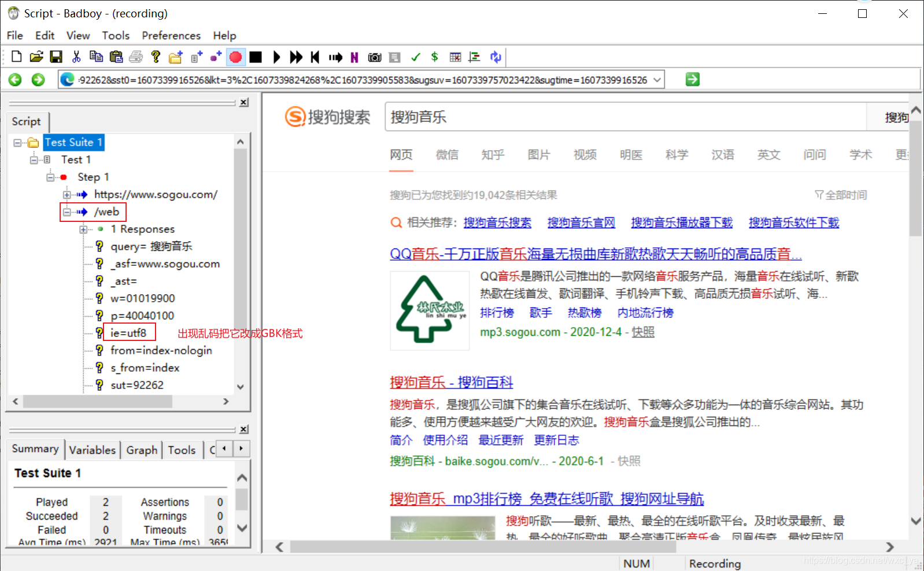The width and height of the screenshot is (924, 571).
Task: Copy selected item from toolbar
Action: [x=96, y=57]
